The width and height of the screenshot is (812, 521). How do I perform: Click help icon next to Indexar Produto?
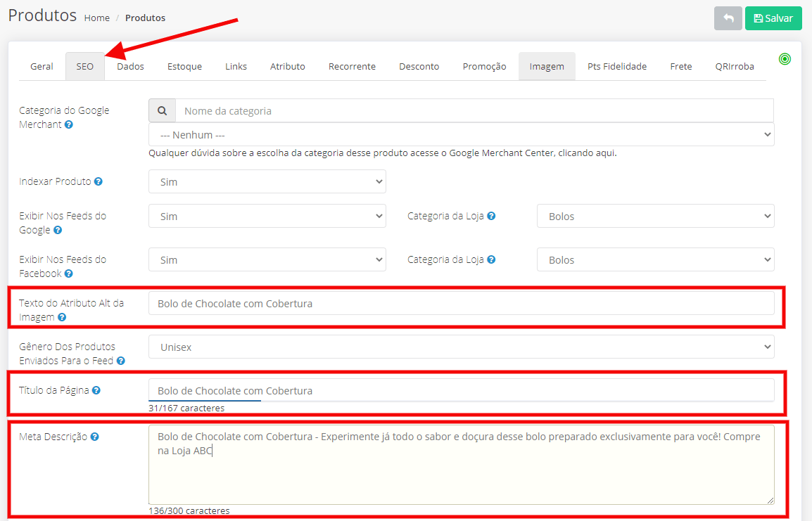[x=99, y=181]
